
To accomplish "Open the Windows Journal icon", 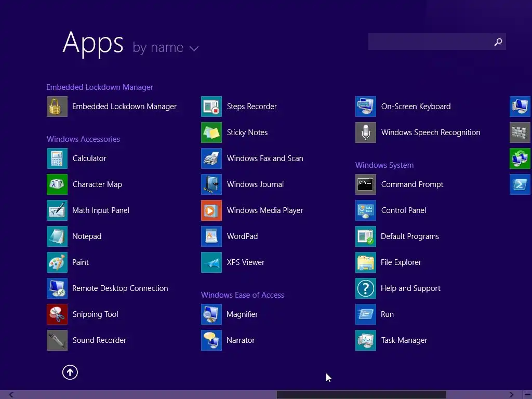I will pos(211,184).
